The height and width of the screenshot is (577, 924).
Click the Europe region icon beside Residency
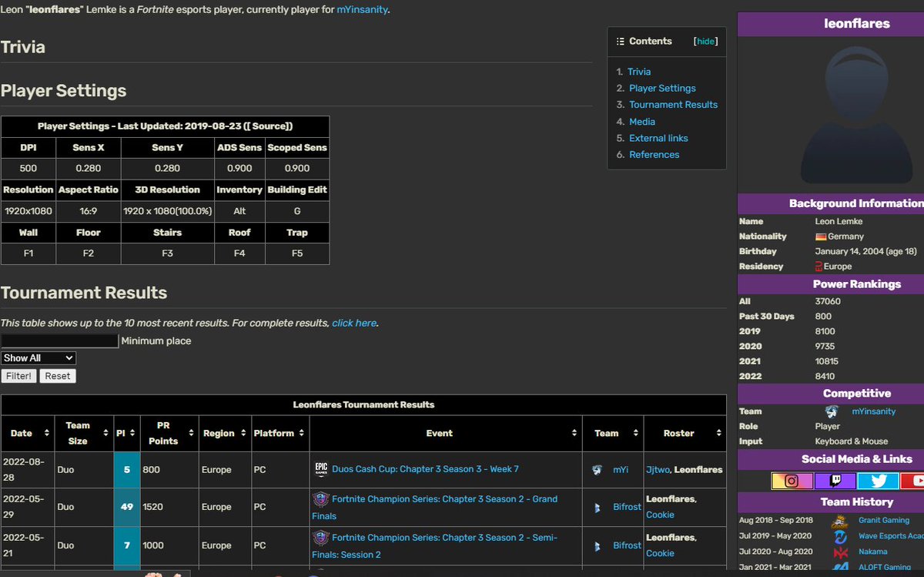tap(819, 267)
